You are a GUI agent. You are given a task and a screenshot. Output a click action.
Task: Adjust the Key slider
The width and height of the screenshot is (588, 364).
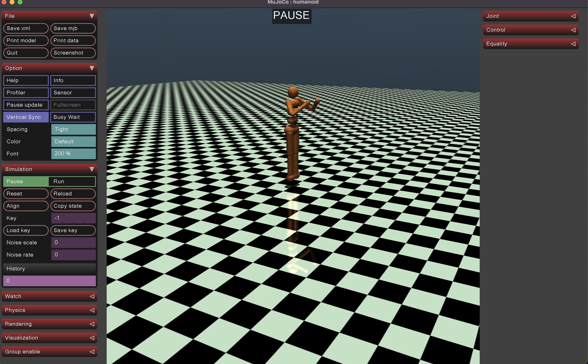pos(73,218)
